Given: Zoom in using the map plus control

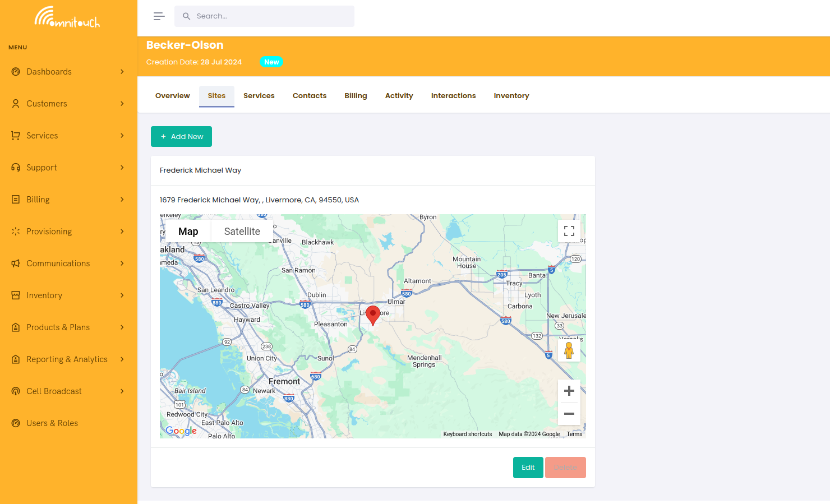Looking at the screenshot, I should click(569, 390).
